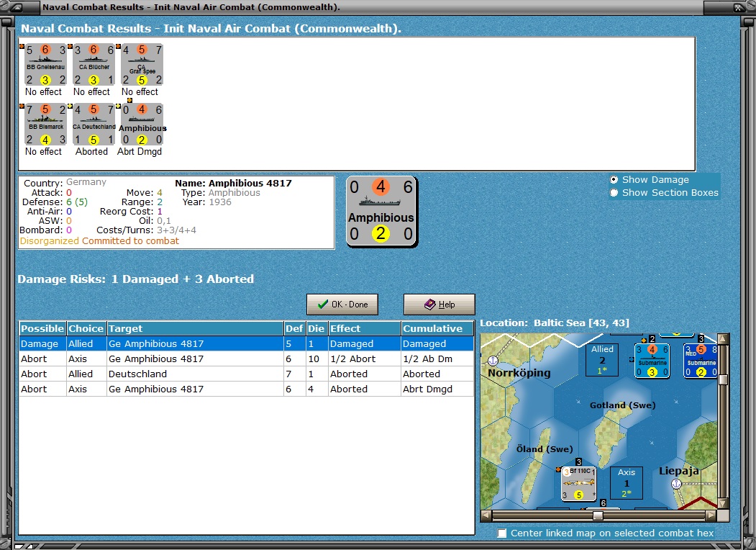Click the Norrköping port anchor icon
This screenshot has width=756, height=550.
[492, 361]
